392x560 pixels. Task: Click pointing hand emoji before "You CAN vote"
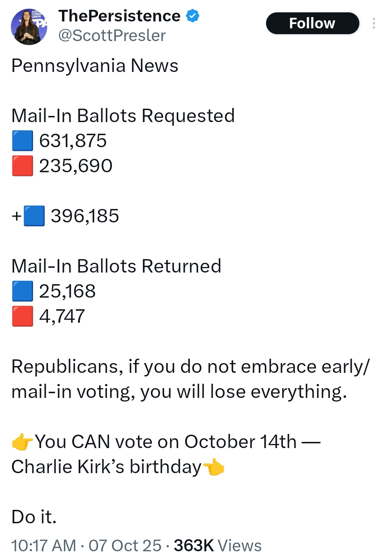pos(23,442)
